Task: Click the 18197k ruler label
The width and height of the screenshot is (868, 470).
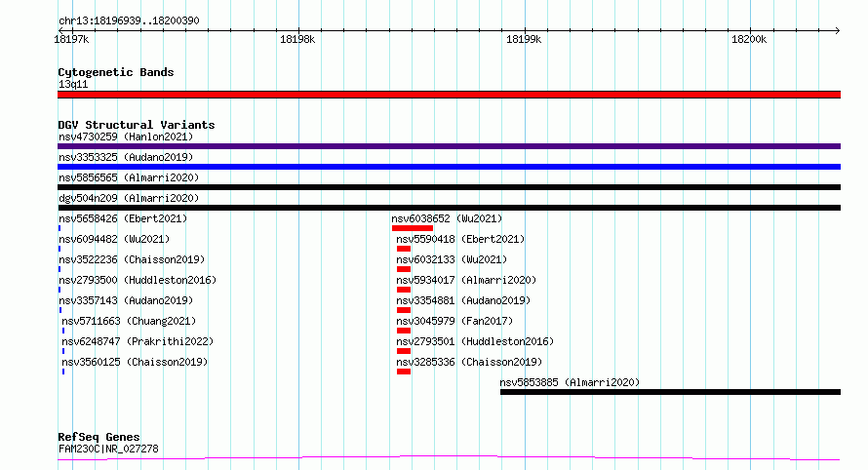Action: tap(71, 39)
